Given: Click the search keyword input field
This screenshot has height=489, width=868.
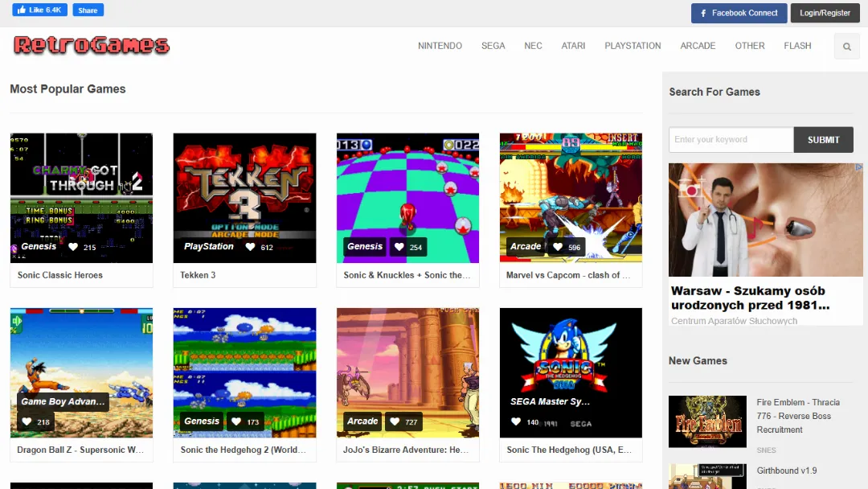Looking at the screenshot, I should (731, 139).
